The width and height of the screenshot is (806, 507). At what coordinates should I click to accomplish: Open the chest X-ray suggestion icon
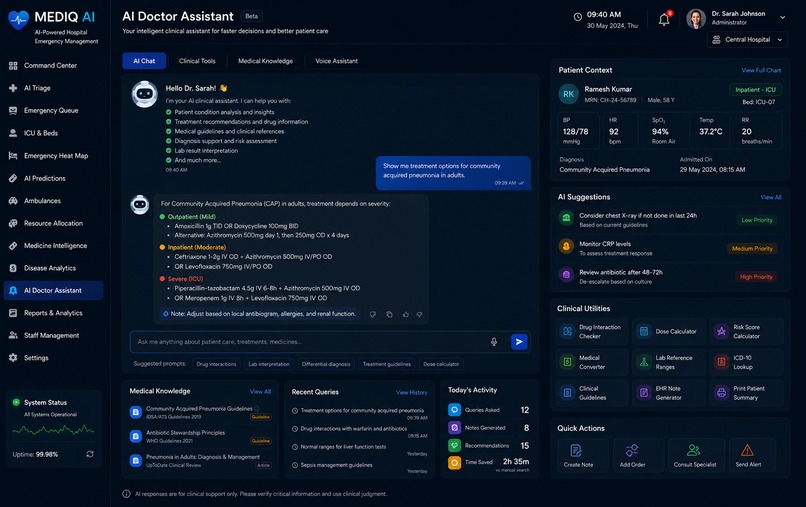[566, 218]
